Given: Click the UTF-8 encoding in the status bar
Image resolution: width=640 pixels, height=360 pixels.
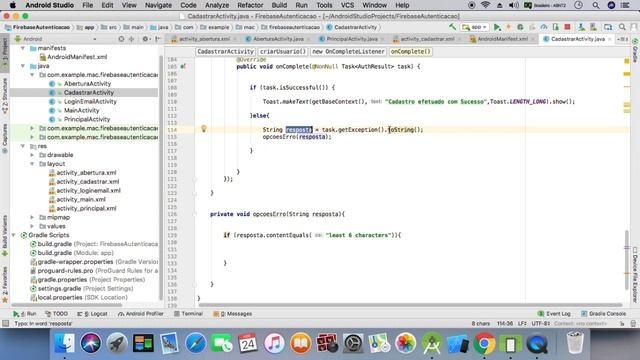Looking at the screenshot, I should [x=540, y=323].
